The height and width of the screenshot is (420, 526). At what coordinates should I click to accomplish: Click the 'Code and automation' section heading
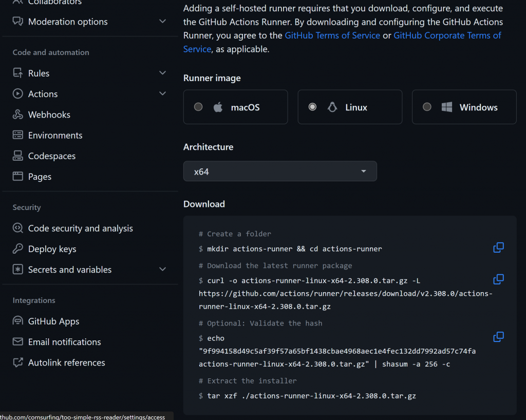click(x=51, y=52)
